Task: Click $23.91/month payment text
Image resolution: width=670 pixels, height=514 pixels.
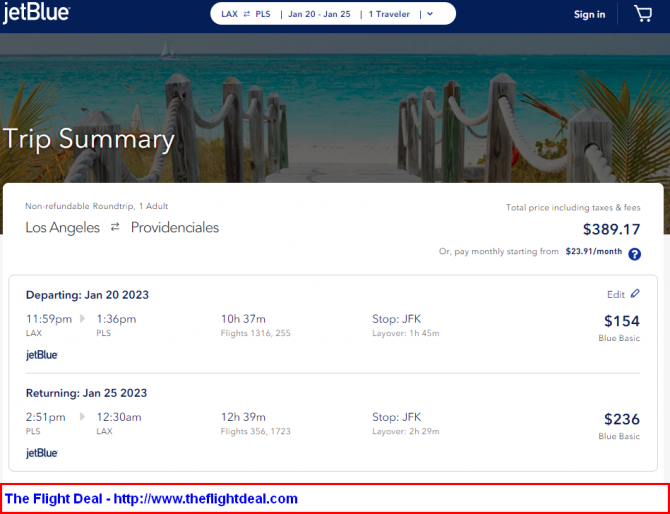Action: [x=594, y=251]
